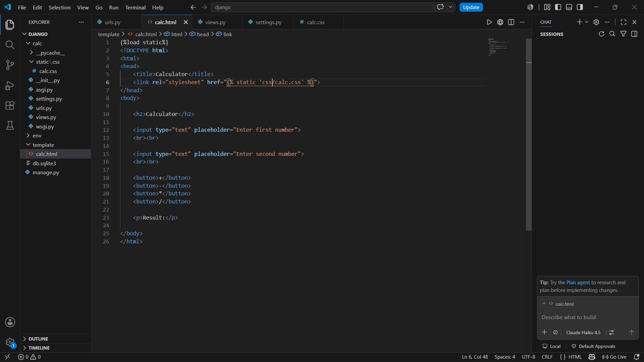
Task: Split the editor to the right
Action: coord(511,22)
